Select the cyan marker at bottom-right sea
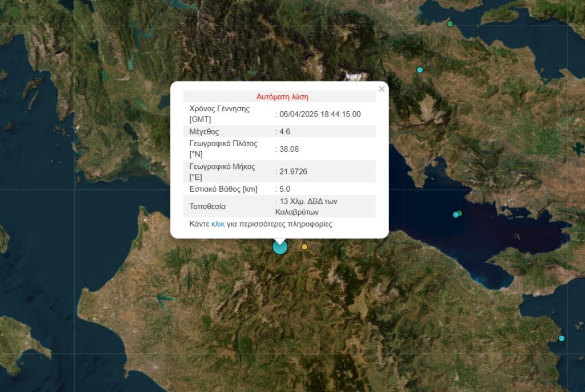Image resolution: width=585 pixels, height=392 pixels. click(x=562, y=338)
